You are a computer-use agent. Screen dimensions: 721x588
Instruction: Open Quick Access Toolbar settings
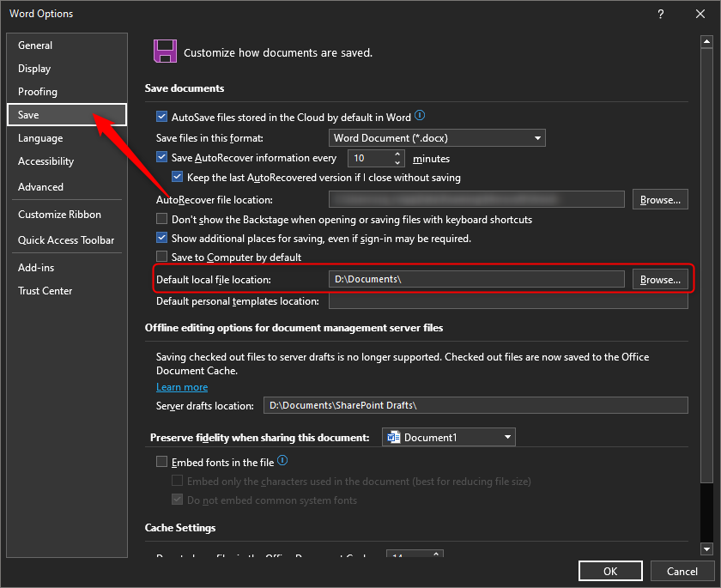pos(67,240)
